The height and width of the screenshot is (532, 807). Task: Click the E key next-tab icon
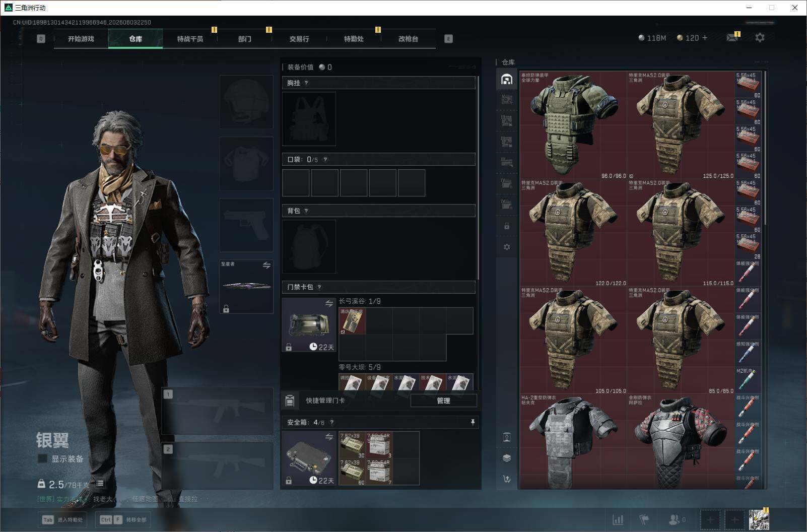click(x=448, y=39)
